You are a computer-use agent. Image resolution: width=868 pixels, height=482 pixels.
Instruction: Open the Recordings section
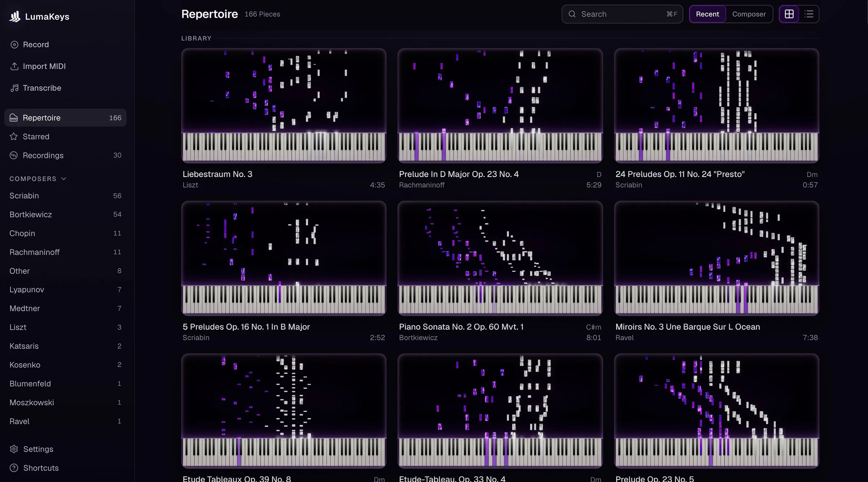[x=65, y=155]
